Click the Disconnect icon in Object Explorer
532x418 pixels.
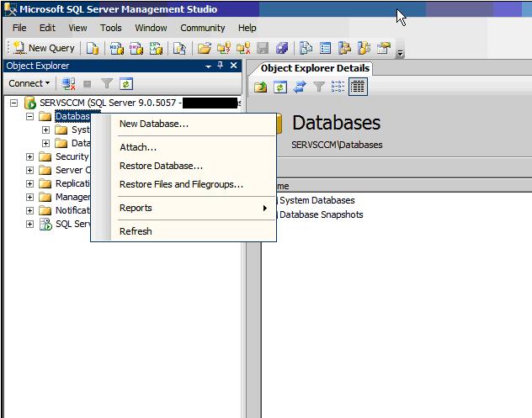click(x=69, y=84)
